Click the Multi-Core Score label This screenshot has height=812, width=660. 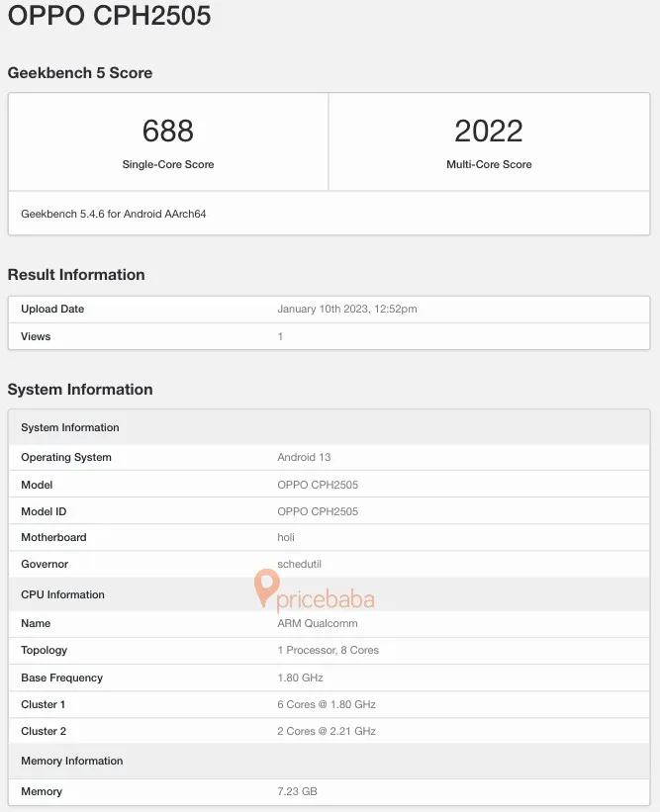point(489,164)
